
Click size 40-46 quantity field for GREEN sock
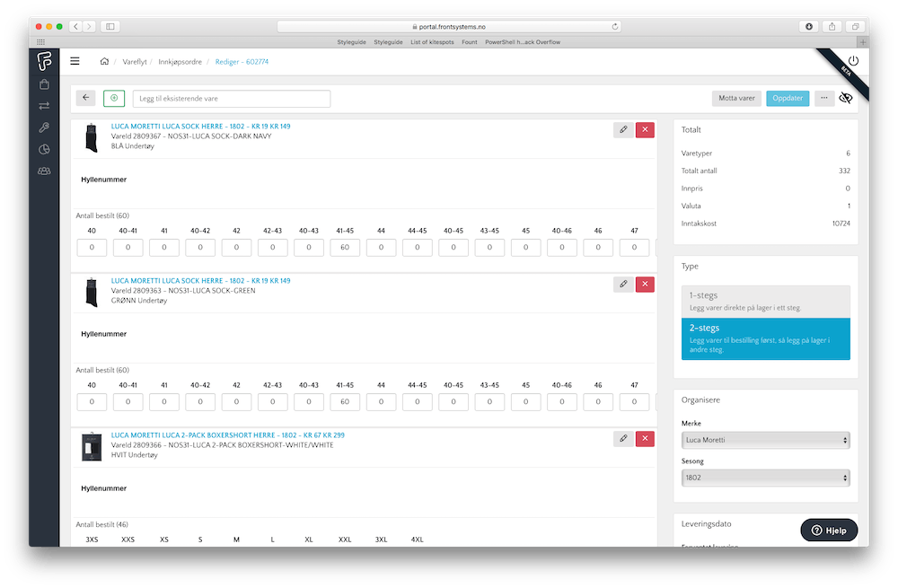click(562, 402)
